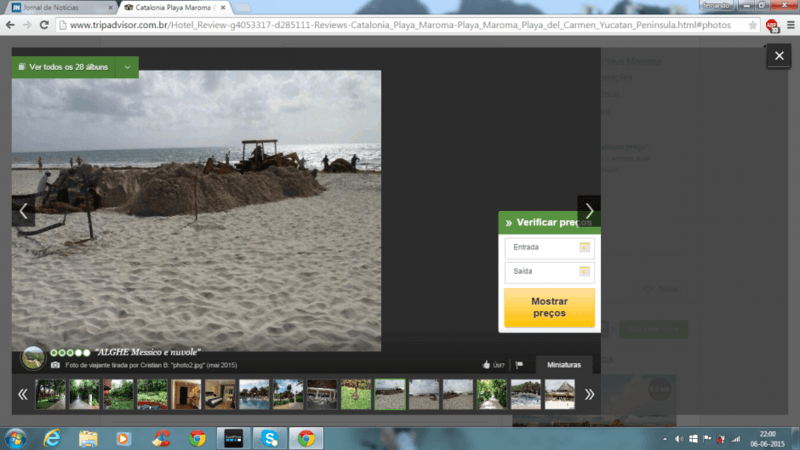Screen dimensions: 800x450
Task: Open reviewer's round profile avatar
Action: (33, 358)
